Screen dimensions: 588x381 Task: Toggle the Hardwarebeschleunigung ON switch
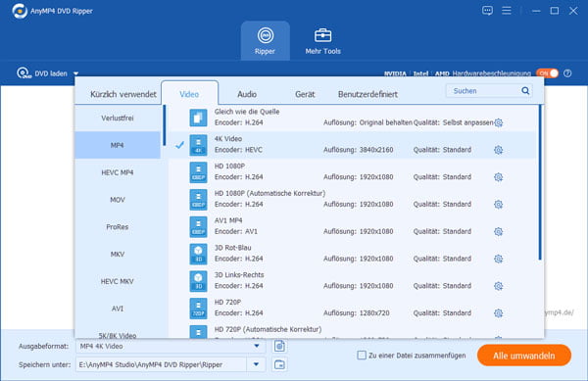coord(547,73)
